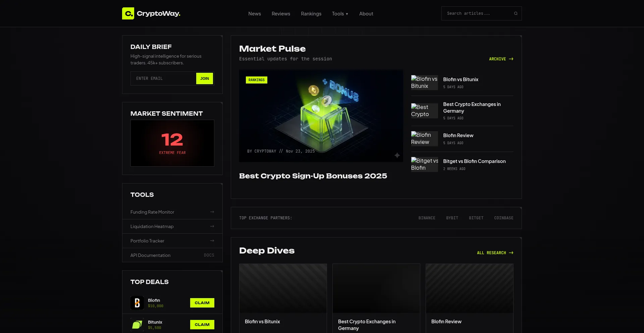644x333 pixels.
Task: Open the Market Pulse ARCHIVE link
Action: tap(501, 59)
